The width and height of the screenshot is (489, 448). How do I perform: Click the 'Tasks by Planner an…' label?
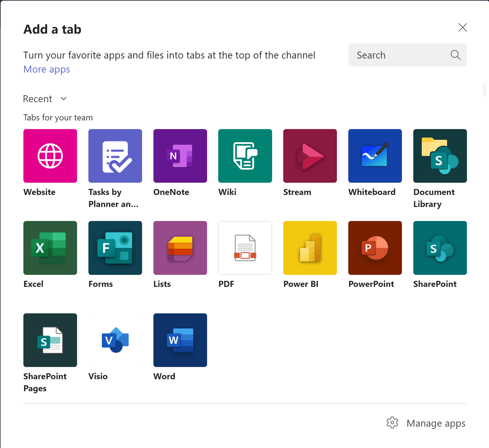point(113,198)
